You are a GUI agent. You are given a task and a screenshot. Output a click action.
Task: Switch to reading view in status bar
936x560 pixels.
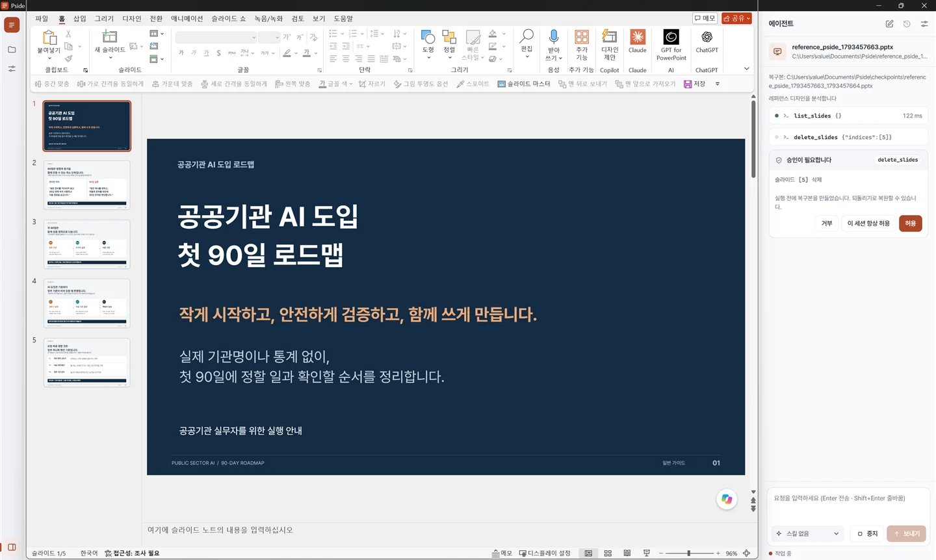627,553
